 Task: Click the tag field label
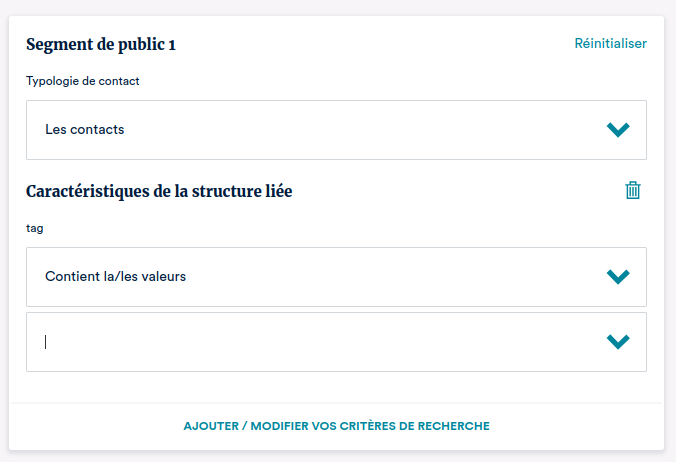pos(34,228)
